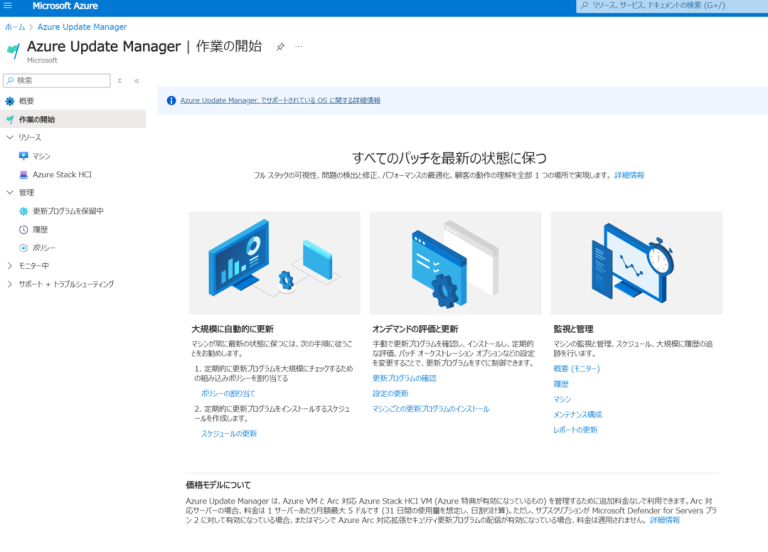Viewport: 768px width, 552px height.
Task: Collapse the 管理 section
Action: 10,192
